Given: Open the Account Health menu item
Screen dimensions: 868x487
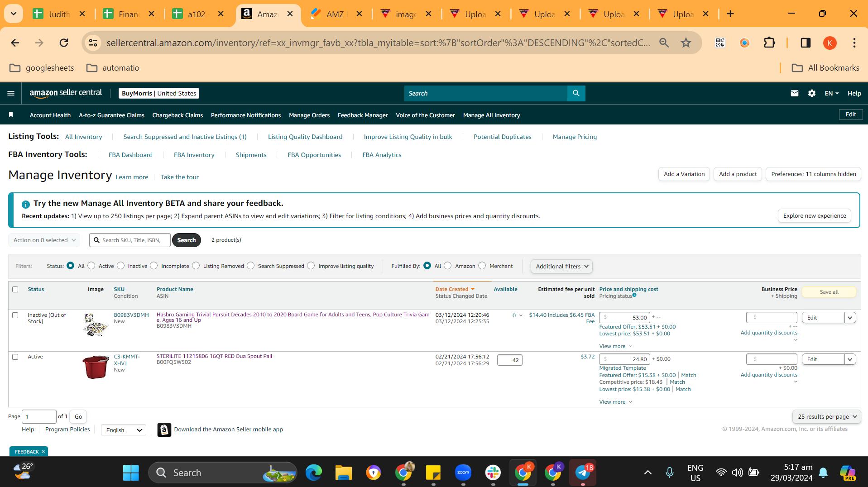Looking at the screenshot, I should tap(50, 115).
